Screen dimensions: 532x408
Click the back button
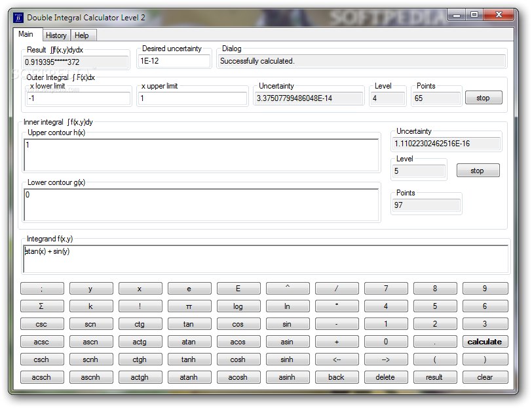tap(336, 377)
